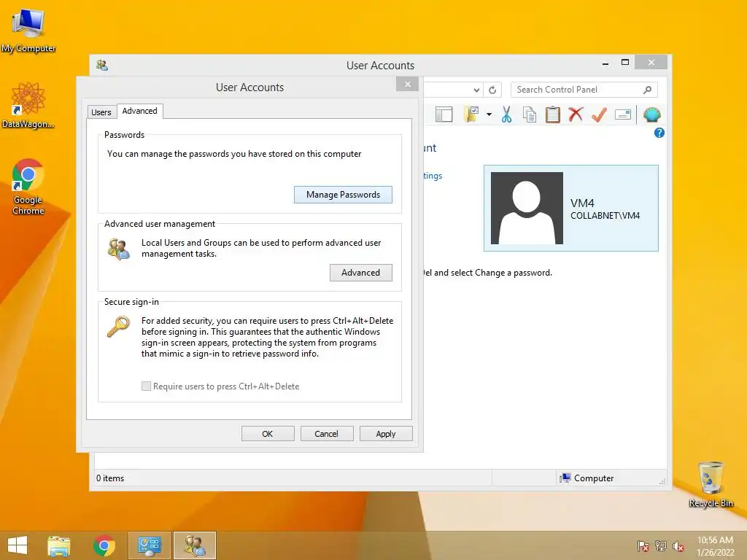Click the Cut scissors icon
The width and height of the screenshot is (747, 560).
(x=506, y=114)
